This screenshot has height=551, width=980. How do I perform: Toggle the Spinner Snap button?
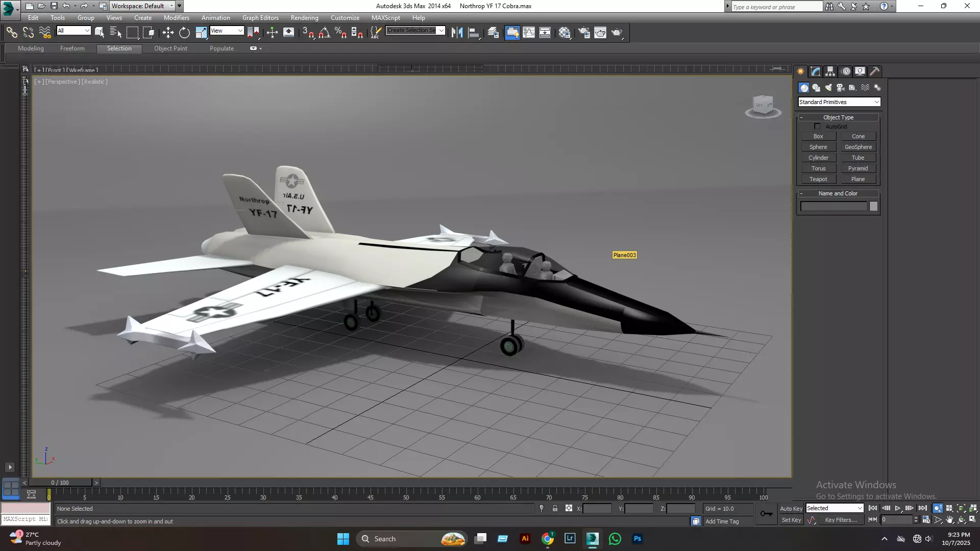point(357,33)
